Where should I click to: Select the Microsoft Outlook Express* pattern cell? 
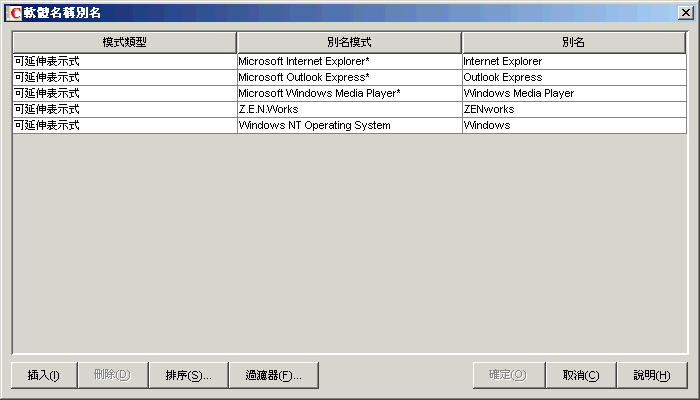click(349, 77)
